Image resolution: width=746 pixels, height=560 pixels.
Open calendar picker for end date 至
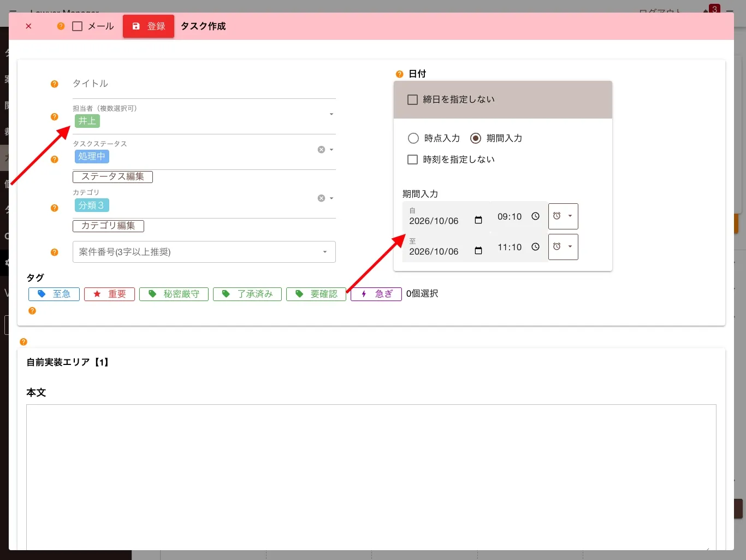tap(478, 251)
